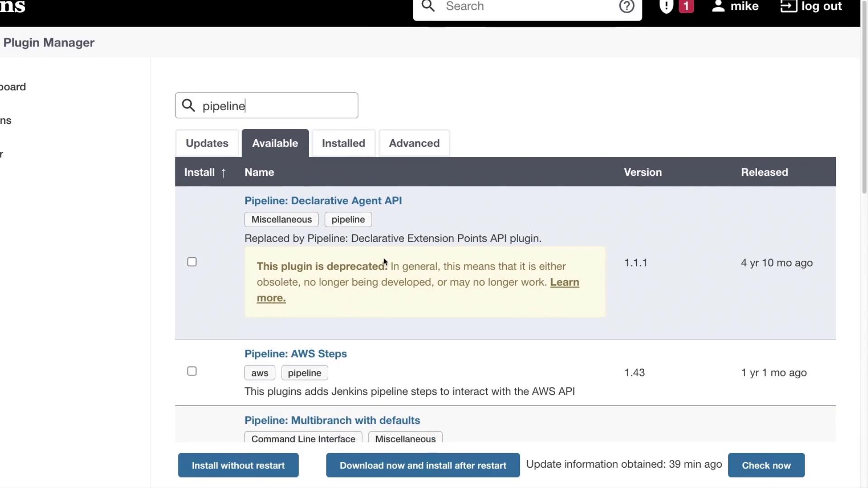Click the plugin filter magnifier icon

[189, 106]
